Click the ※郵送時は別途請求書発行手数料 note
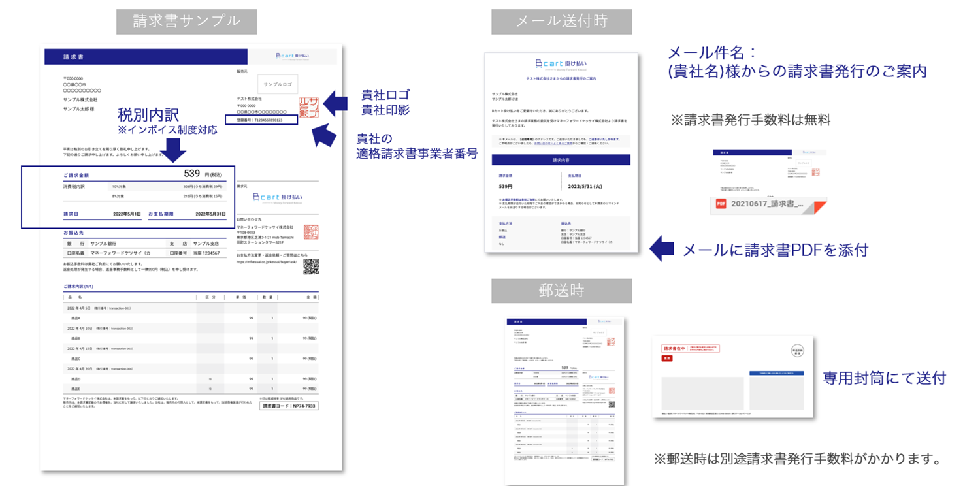The image size is (980, 486). 798,459
